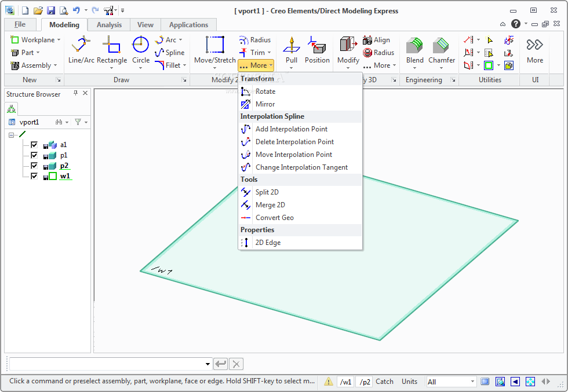Uncheck the a1 assembly checkbox
This screenshot has height=392, width=568.
coord(34,145)
